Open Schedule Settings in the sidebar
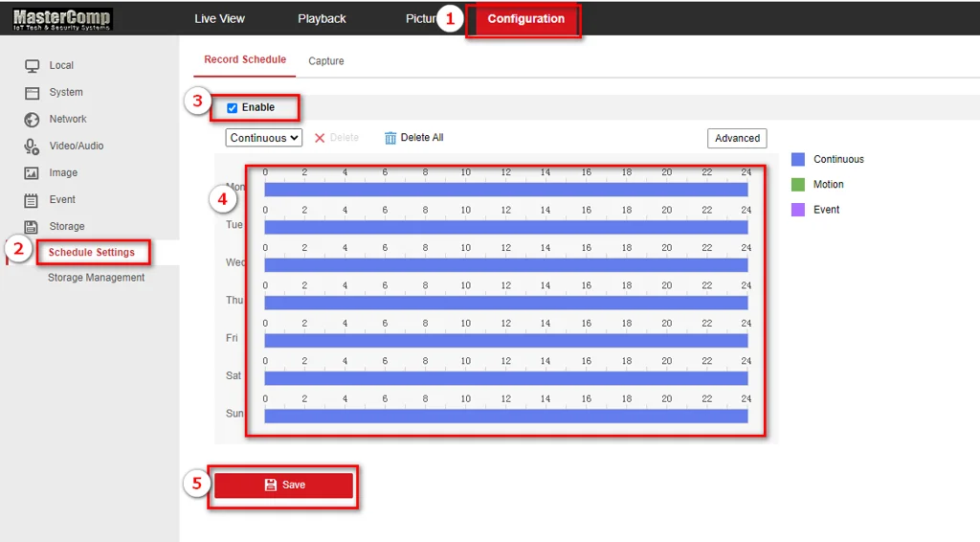 (x=91, y=253)
